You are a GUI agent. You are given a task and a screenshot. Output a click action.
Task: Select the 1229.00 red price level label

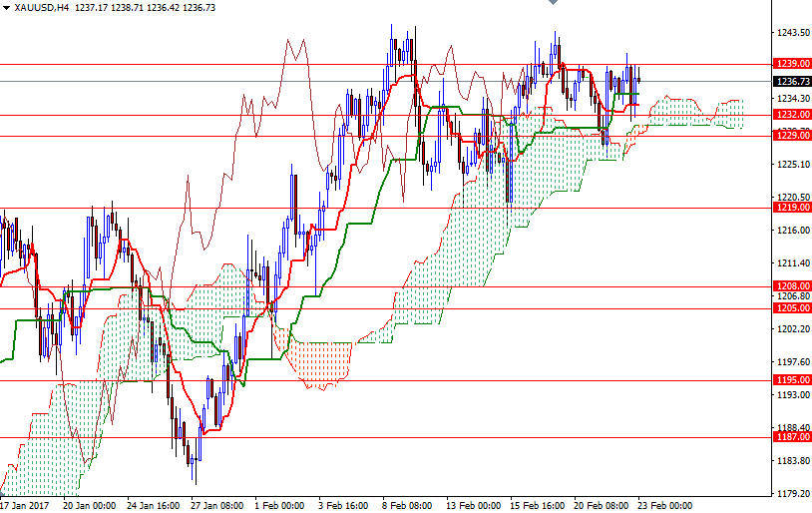click(x=791, y=136)
